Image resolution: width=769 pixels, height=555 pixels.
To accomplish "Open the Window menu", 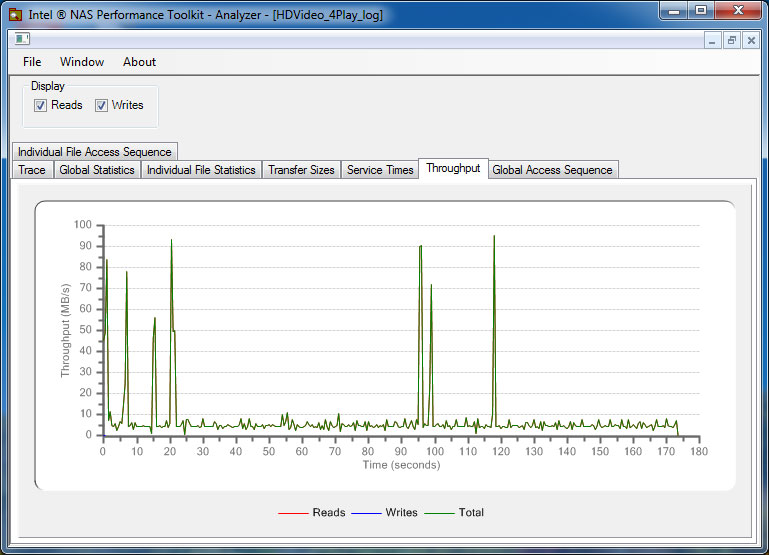I will click(82, 62).
